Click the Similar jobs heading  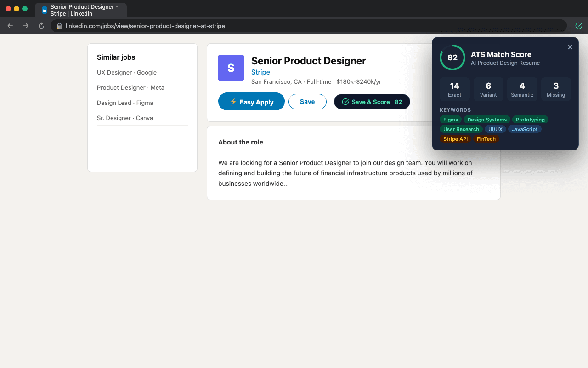[x=116, y=57]
